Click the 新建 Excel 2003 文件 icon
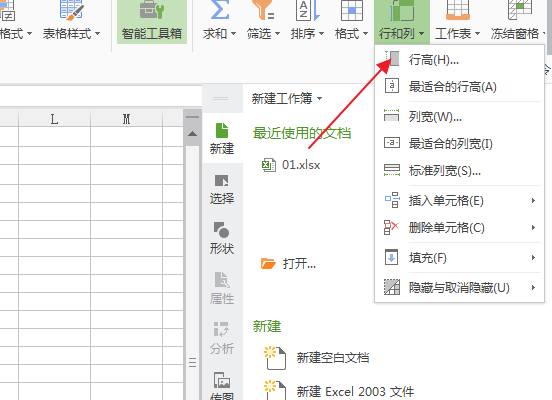This screenshot has height=400, width=552. (x=275, y=390)
